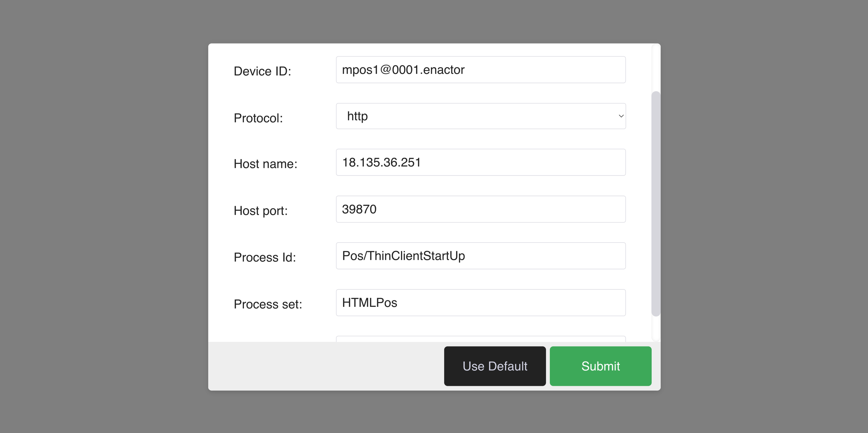868x433 pixels.
Task: Click scrollbar track above the thumb
Action: [655, 68]
